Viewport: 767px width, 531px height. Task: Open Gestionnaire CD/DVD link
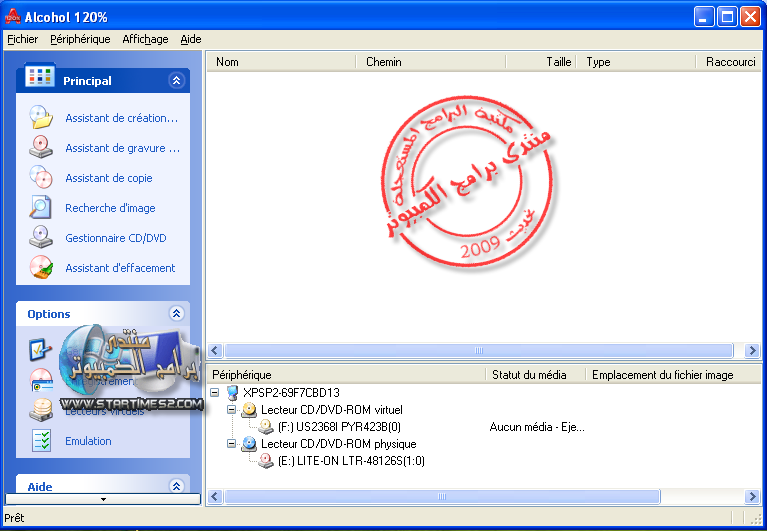coord(115,238)
